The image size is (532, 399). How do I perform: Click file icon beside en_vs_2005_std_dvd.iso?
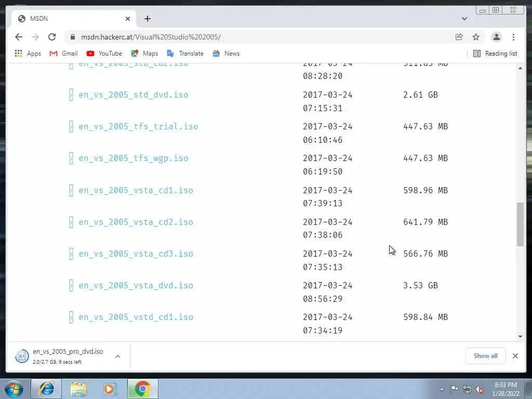click(71, 95)
